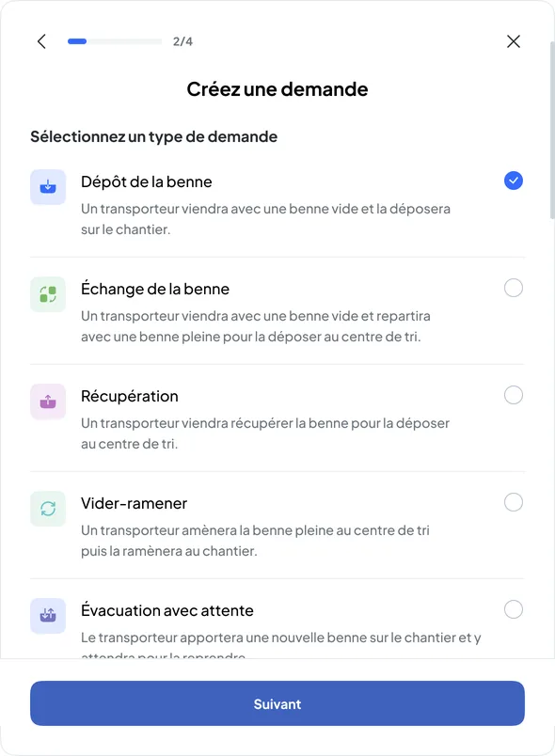Click the blue Dépôt de la benne icon

pos(48,187)
